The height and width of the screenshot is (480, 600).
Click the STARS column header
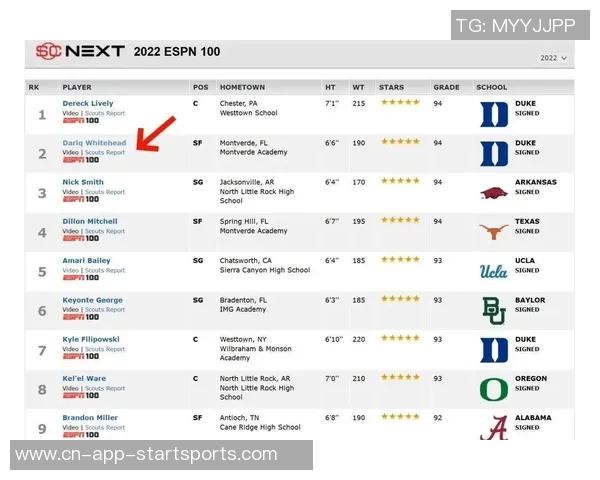[392, 87]
